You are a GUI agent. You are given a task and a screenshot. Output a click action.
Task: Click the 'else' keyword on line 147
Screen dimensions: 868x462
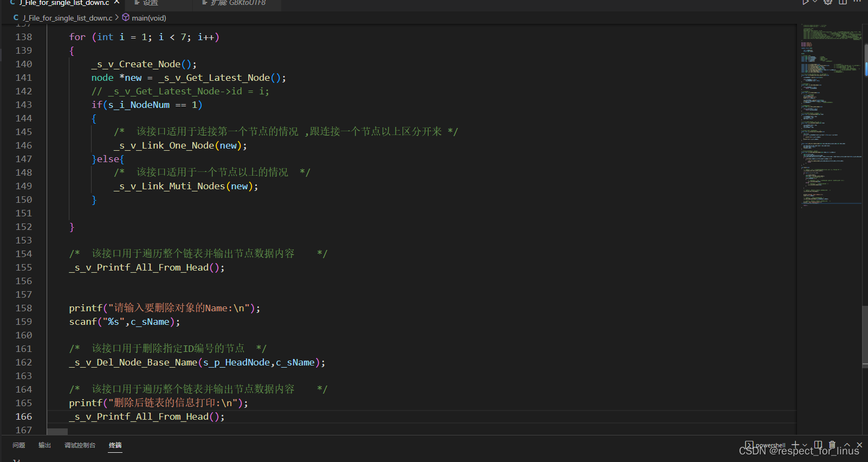(x=108, y=159)
